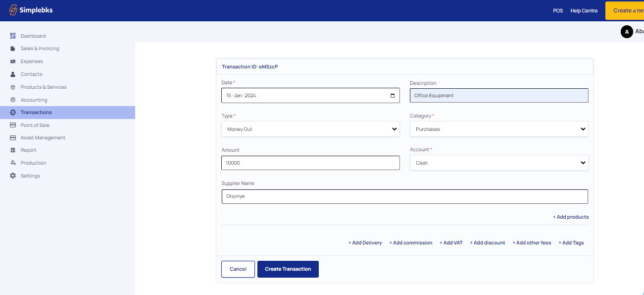Click the Dashboard grid icon in sidebar

point(13,36)
